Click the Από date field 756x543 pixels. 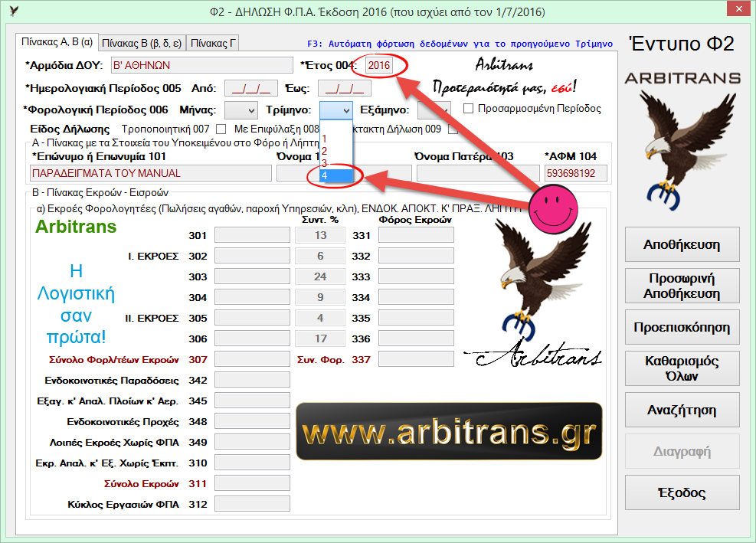250,88
